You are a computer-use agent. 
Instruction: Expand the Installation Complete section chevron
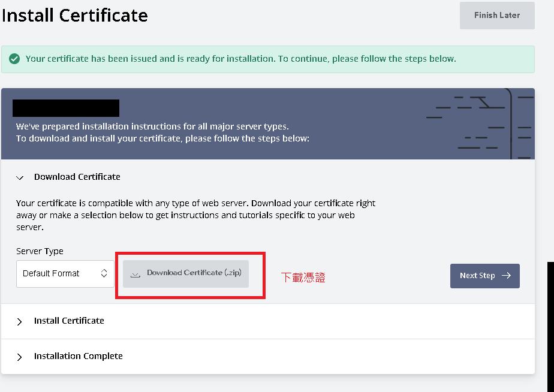click(x=20, y=357)
